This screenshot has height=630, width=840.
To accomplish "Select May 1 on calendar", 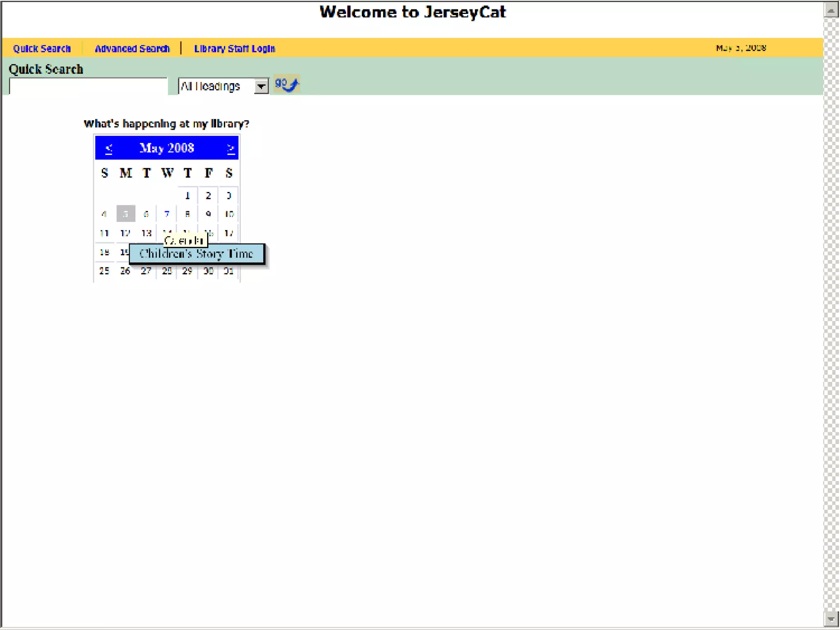I will click(187, 196).
